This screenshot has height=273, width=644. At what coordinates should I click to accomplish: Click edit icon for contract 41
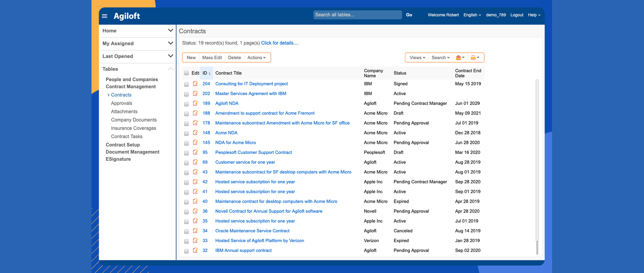pyautogui.click(x=195, y=191)
